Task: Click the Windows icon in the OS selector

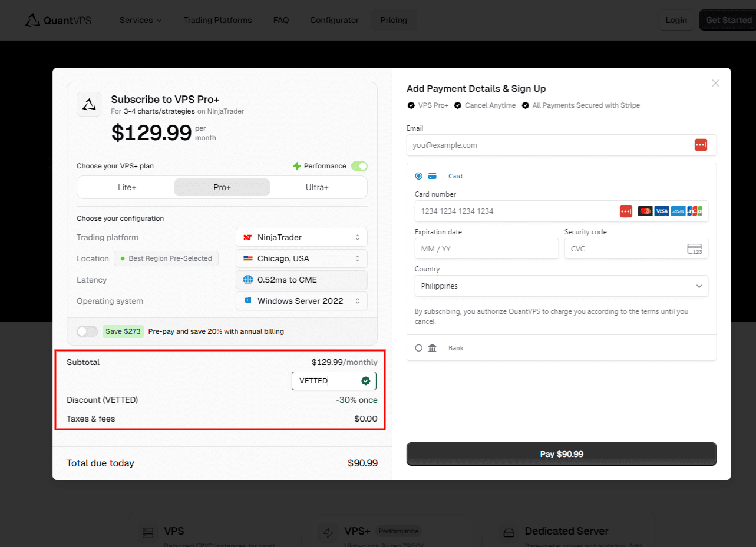Action: point(247,300)
